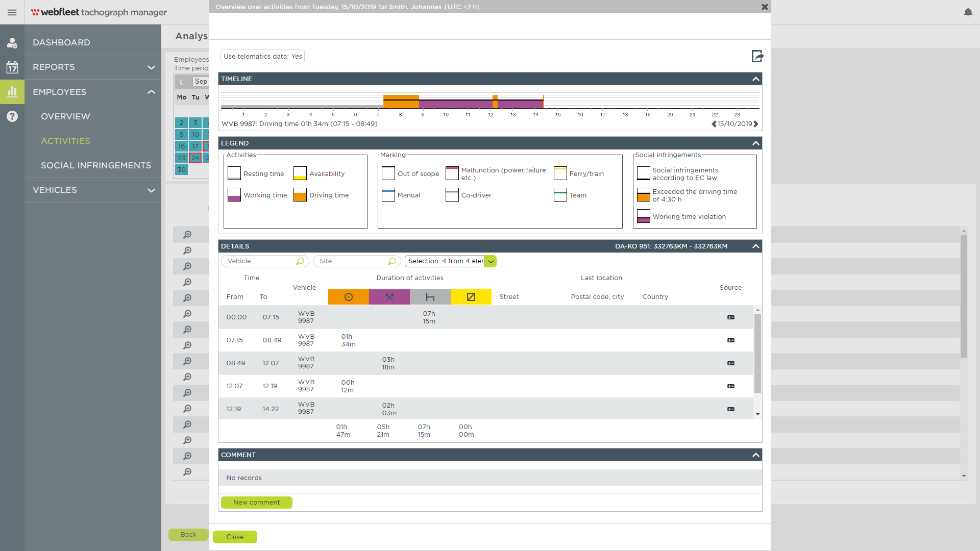Viewport: 980px width, 551px height.
Task: Click the Driving time legend color swatch
Action: [x=300, y=195]
